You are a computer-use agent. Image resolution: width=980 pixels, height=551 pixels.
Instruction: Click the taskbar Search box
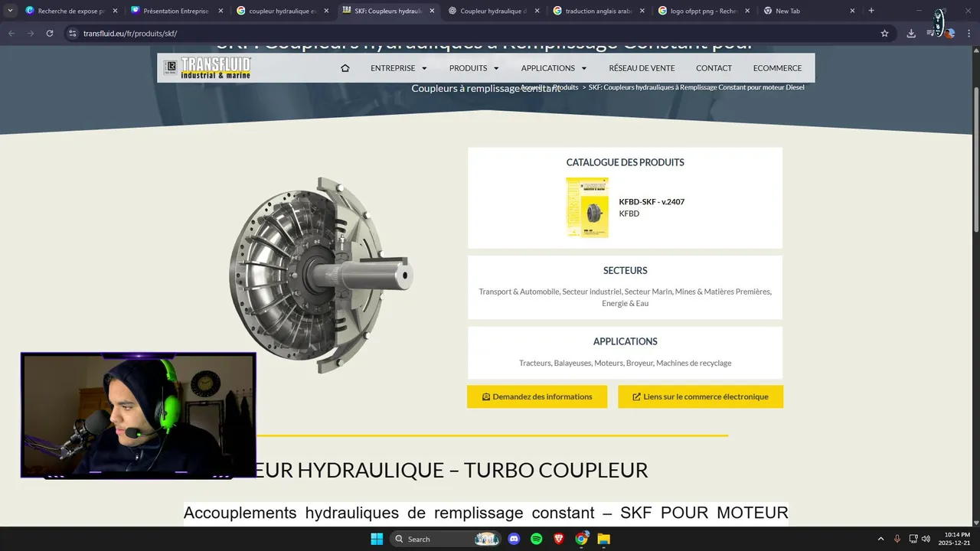click(x=446, y=539)
